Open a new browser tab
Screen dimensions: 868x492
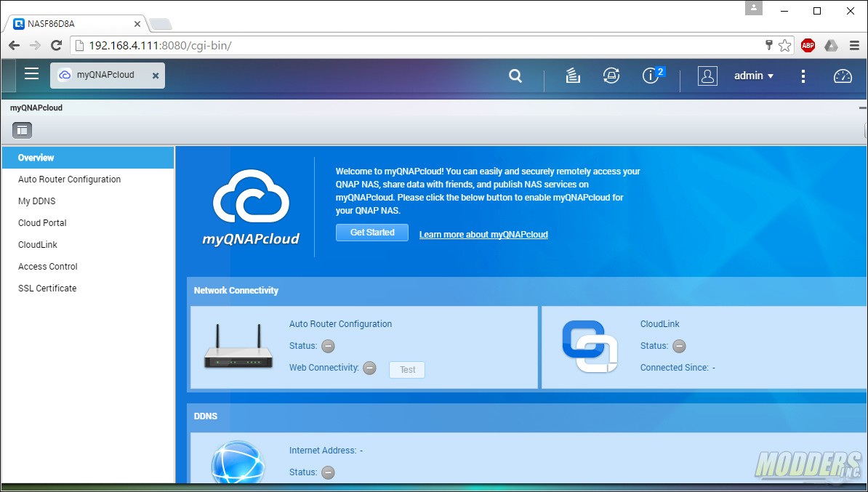click(161, 25)
